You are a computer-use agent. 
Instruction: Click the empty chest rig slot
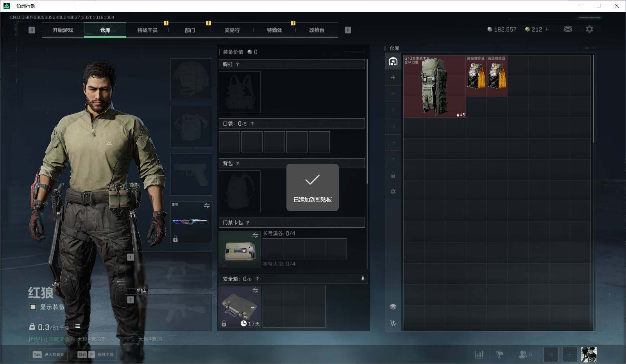240,92
